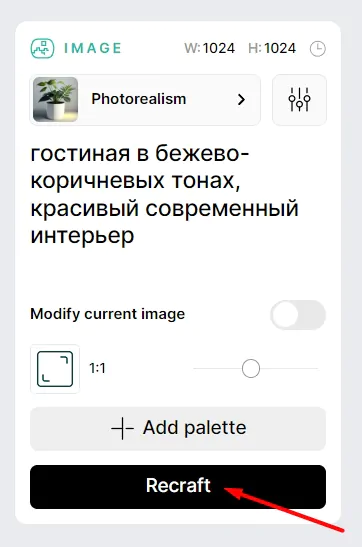362x547 pixels.
Task: Click the slider track right of handle
Action: click(289, 368)
